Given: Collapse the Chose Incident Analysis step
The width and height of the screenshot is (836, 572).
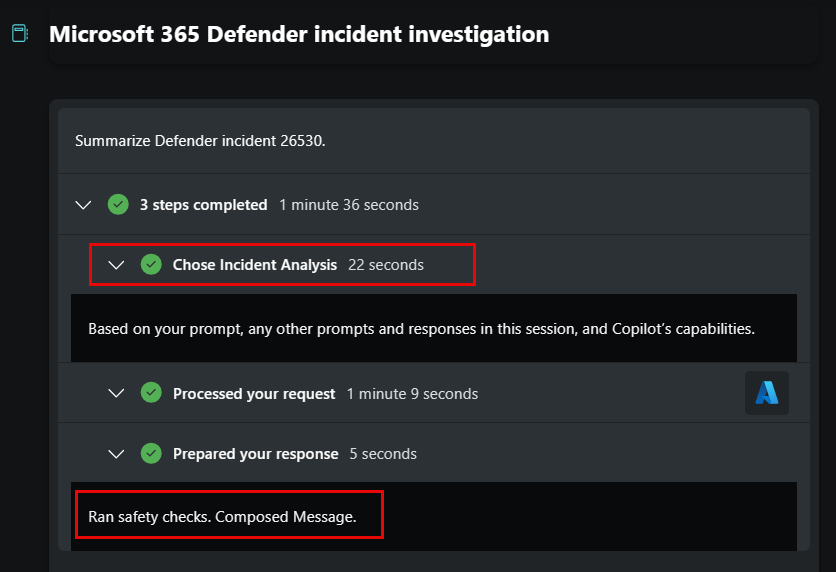Looking at the screenshot, I should pyautogui.click(x=116, y=265).
